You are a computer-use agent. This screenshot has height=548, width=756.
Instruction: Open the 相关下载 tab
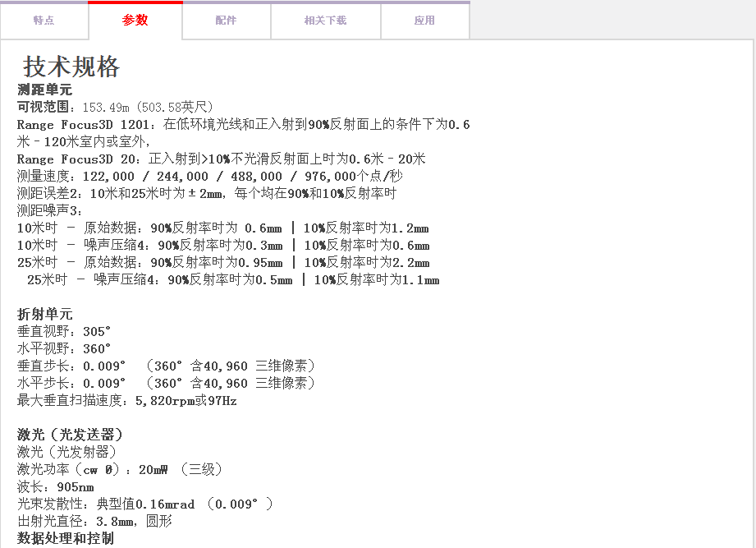(x=325, y=21)
